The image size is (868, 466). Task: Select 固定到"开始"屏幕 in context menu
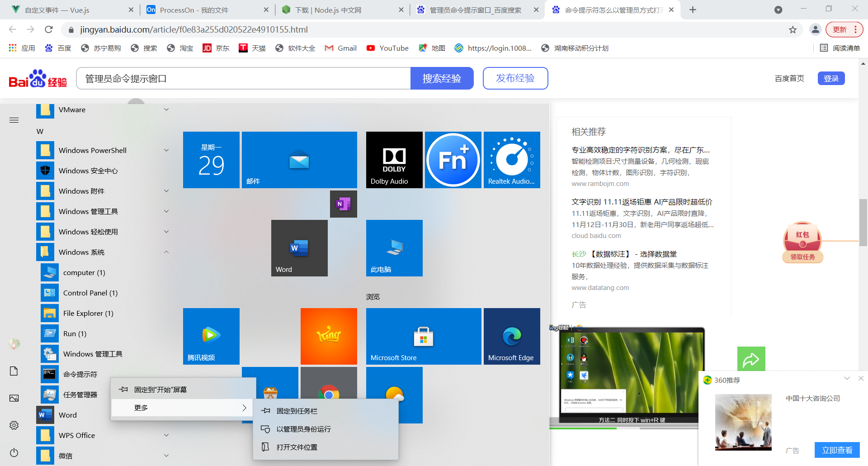pyautogui.click(x=183, y=390)
